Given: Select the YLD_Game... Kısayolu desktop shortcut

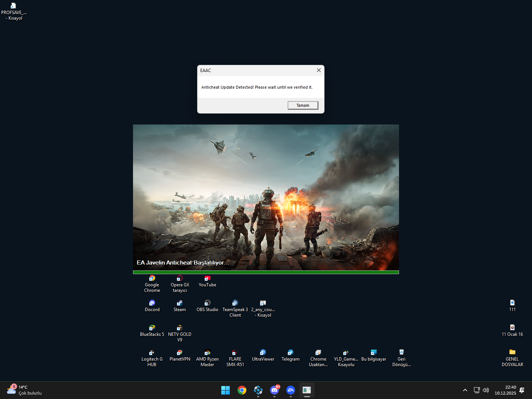Looking at the screenshot, I should click(x=346, y=358).
